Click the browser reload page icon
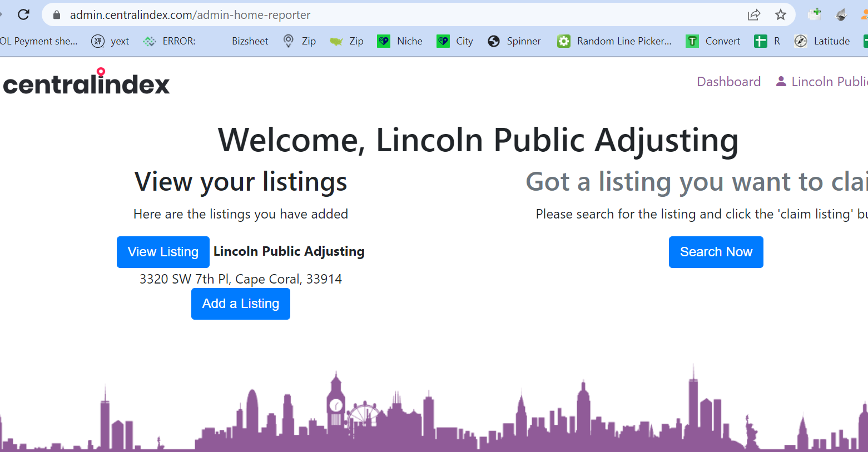Screen dimensions: 868x452 (23, 14)
